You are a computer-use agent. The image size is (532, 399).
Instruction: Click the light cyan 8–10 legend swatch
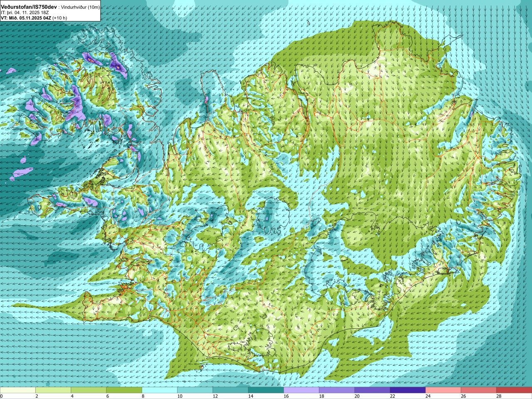[x=160, y=390]
